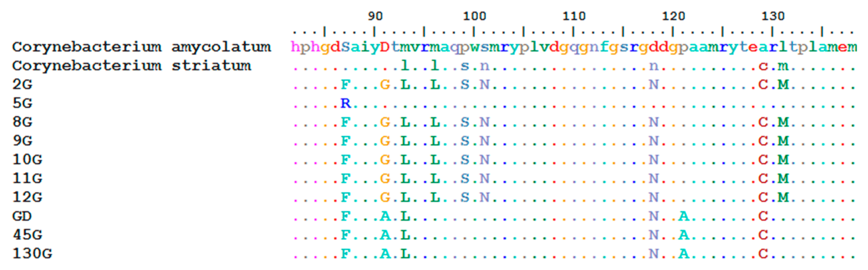Image resolution: width=868 pixels, height=270 pixels.
Task: Click the 5G sequence label
Action: pyautogui.click(x=23, y=103)
